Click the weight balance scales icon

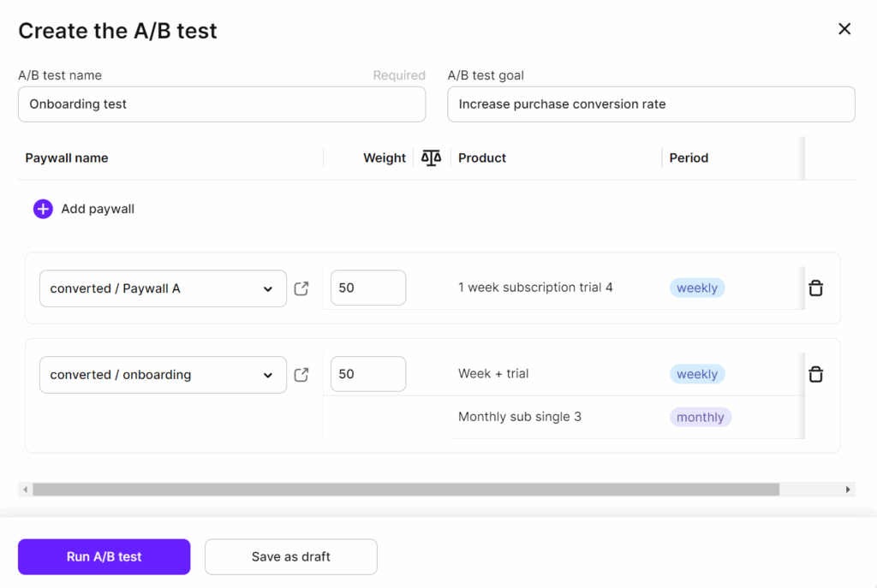430,157
